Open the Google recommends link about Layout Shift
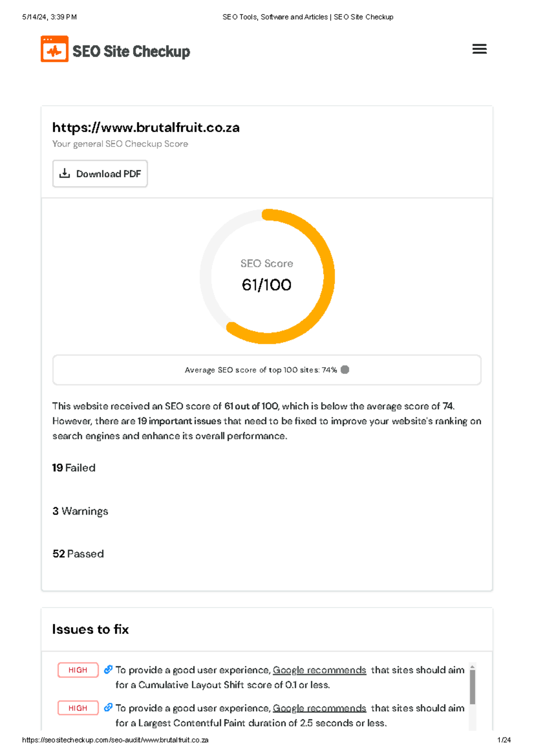 coord(319,670)
